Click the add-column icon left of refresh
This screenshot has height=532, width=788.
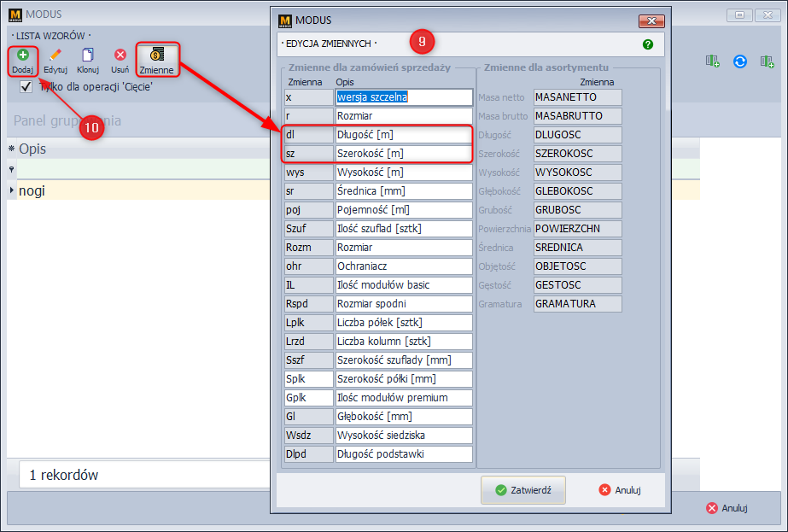coord(713,61)
